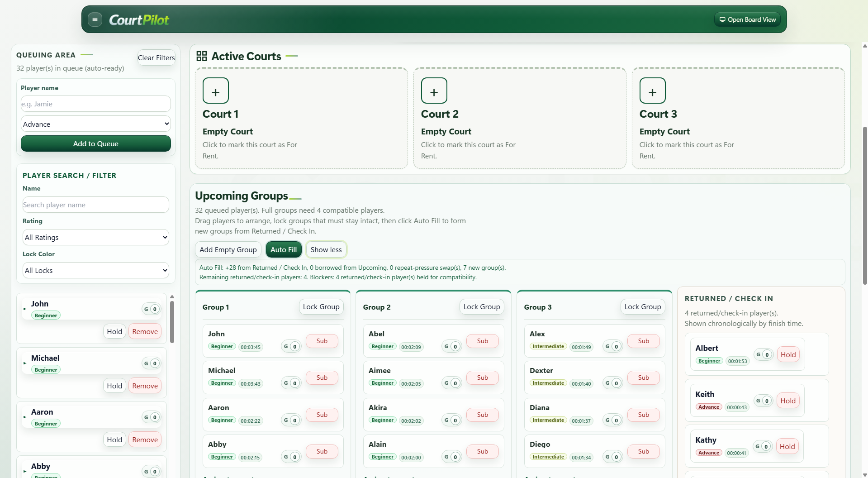Expand Michael's queue card arrow
Viewport: 868px width, 478px height.
25,363
